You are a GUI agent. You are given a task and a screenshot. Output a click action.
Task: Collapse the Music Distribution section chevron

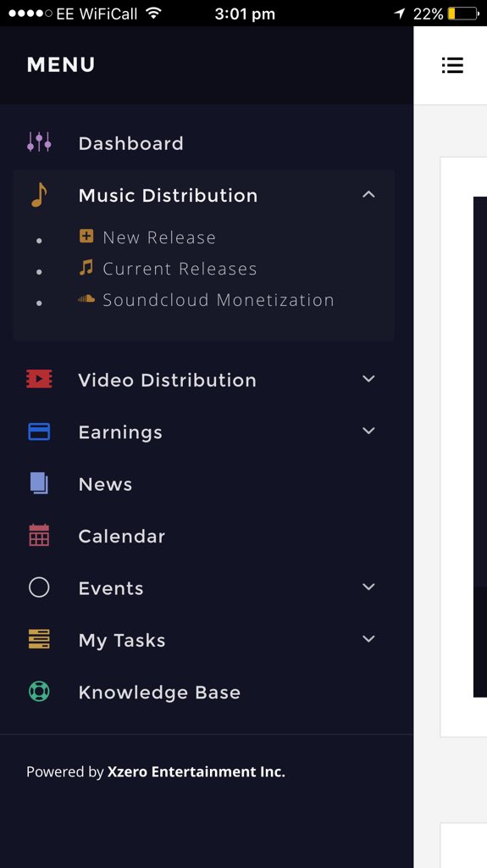point(368,194)
